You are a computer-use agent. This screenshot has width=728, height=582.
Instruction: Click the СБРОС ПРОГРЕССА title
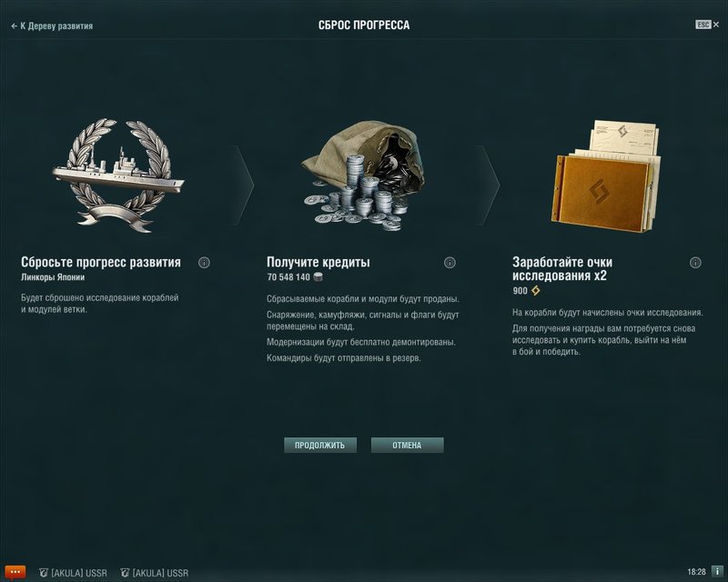click(x=364, y=25)
